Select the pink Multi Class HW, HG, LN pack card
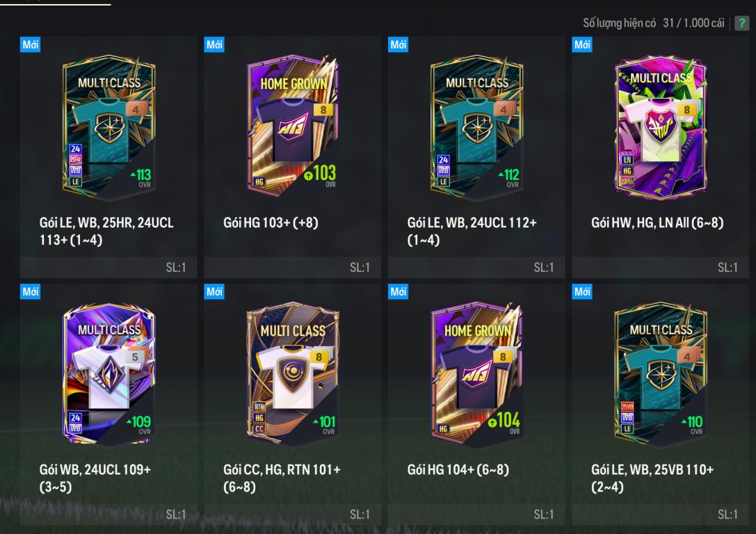Screen dimensions: 756x534 point(661,127)
